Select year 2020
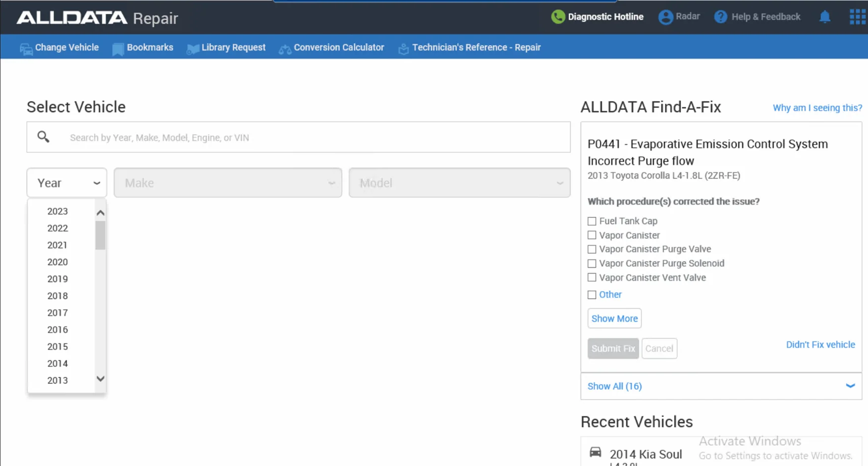 tap(57, 262)
